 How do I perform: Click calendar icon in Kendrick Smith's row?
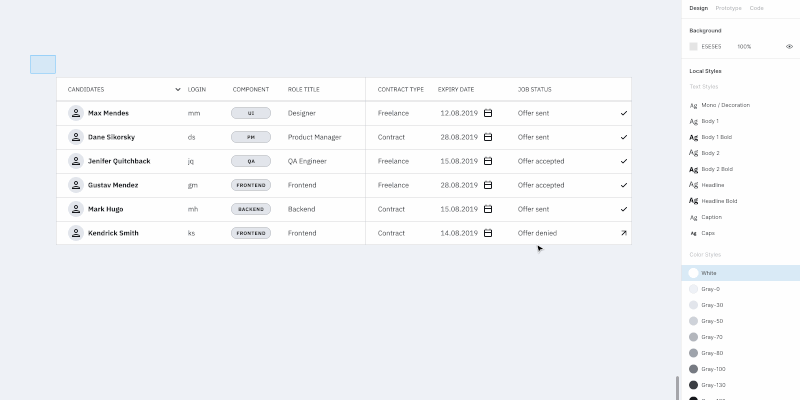(x=488, y=233)
